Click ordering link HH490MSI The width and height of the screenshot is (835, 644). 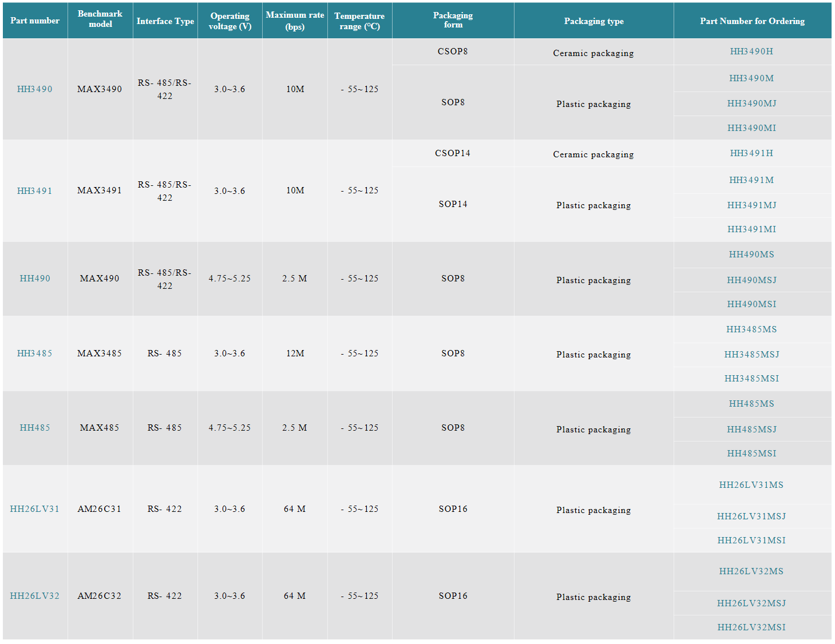pyautogui.click(x=751, y=304)
